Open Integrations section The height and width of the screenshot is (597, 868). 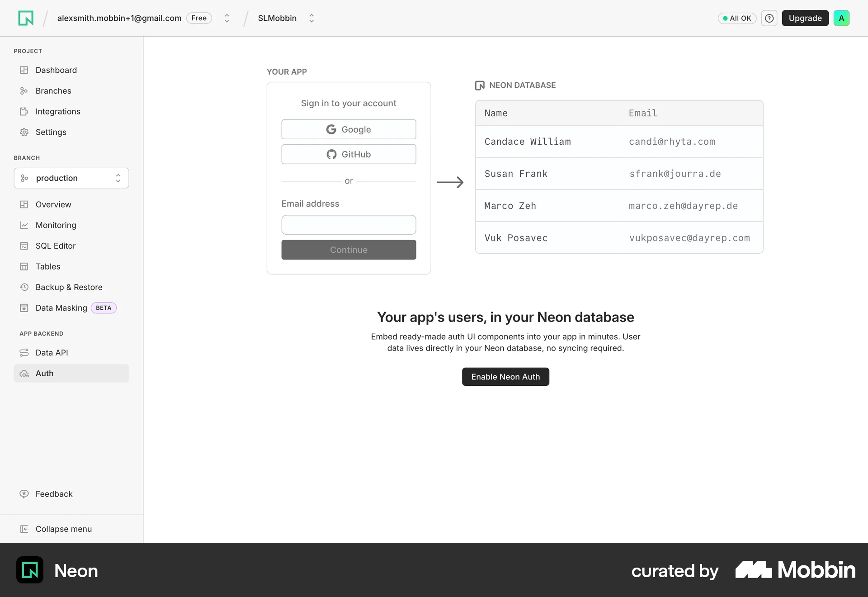[x=71, y=112]
